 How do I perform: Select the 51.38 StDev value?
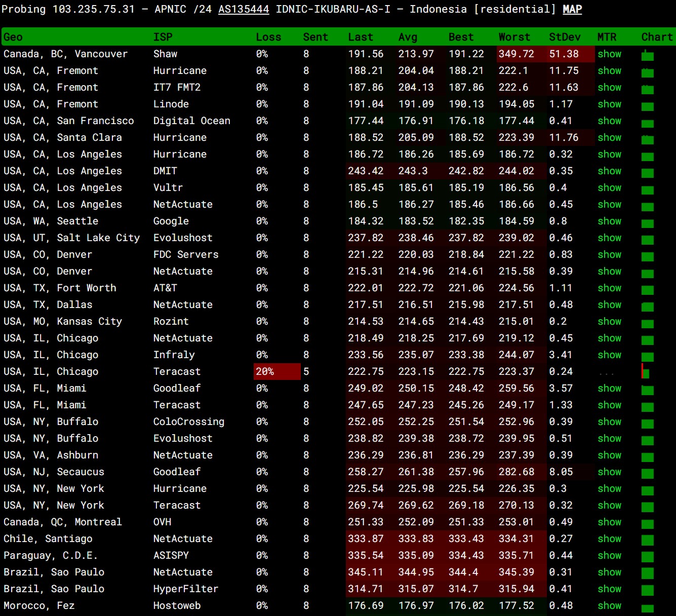pos(564,54)
